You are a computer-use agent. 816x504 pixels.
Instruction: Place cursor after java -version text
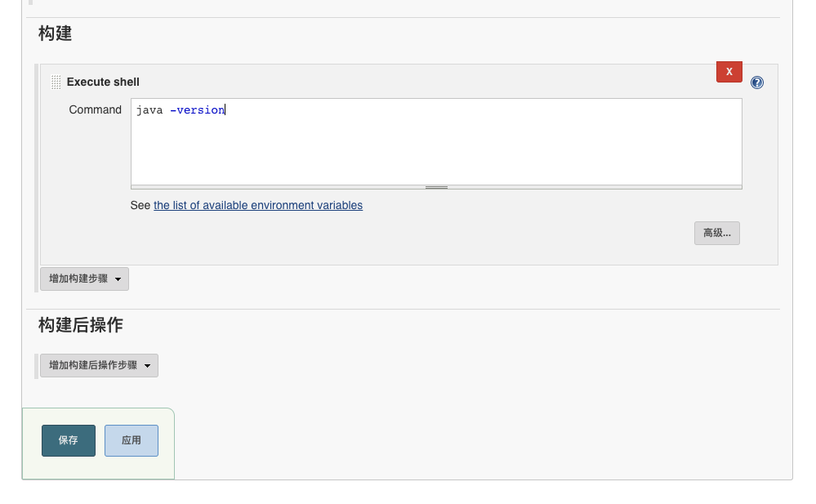[226, 109]
